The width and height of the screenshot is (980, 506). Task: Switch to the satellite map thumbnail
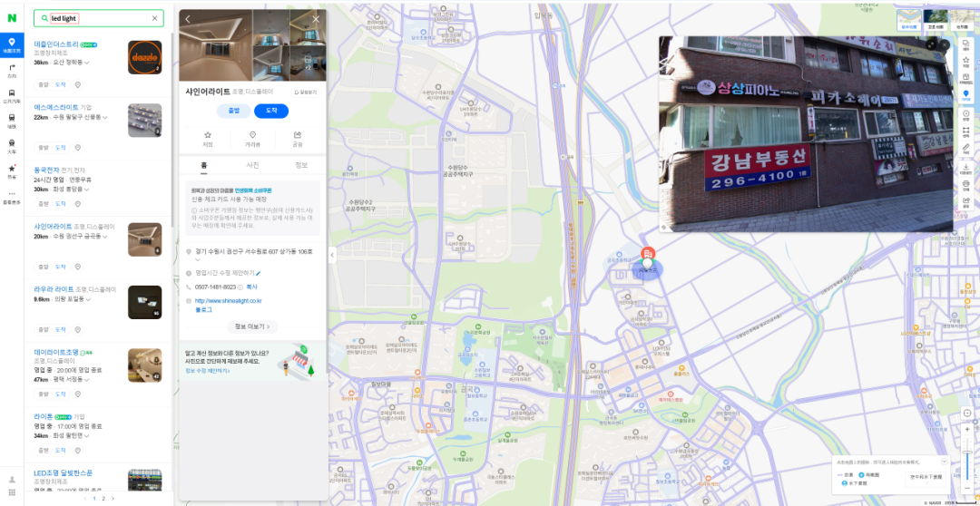tap(936, 20)
